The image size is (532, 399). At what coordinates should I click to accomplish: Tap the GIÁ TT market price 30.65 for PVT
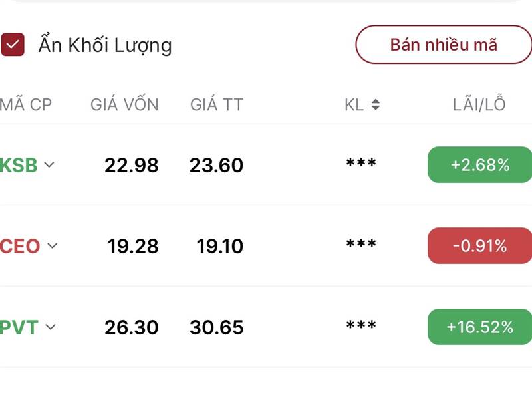[x=215, y=326]
